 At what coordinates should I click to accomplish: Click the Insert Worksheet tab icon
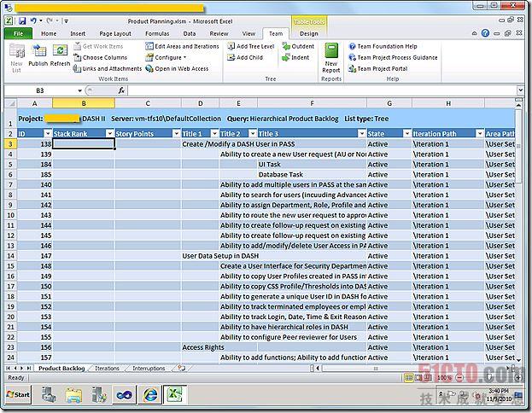coord(182,368)
